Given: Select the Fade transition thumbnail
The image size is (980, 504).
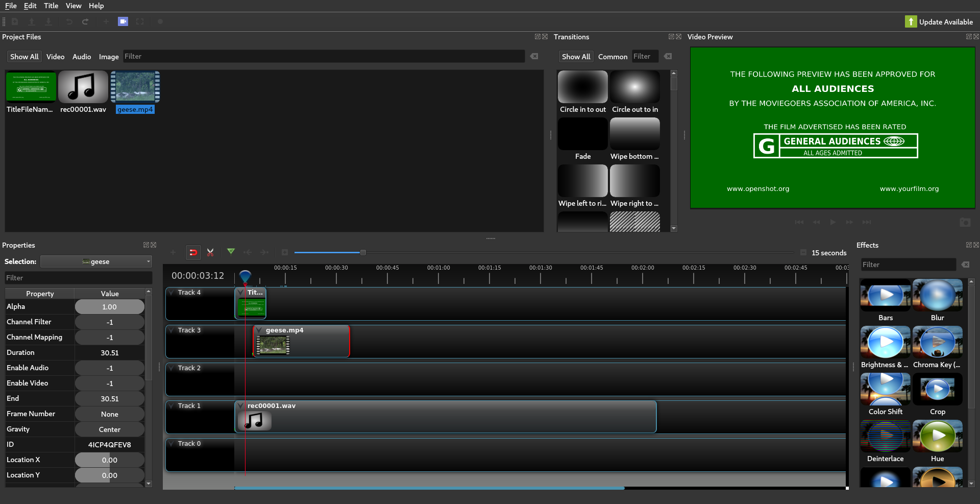Looking at the screenshot, I should pos(582,134).
